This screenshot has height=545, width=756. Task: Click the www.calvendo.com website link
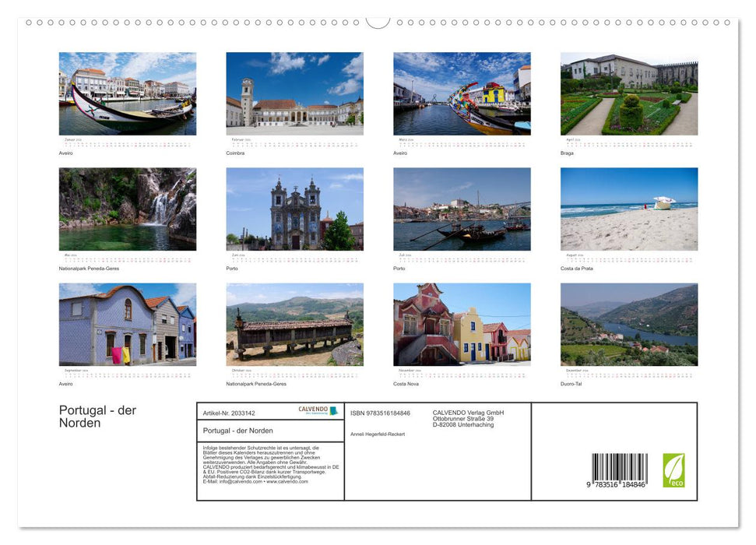[287, 483]
